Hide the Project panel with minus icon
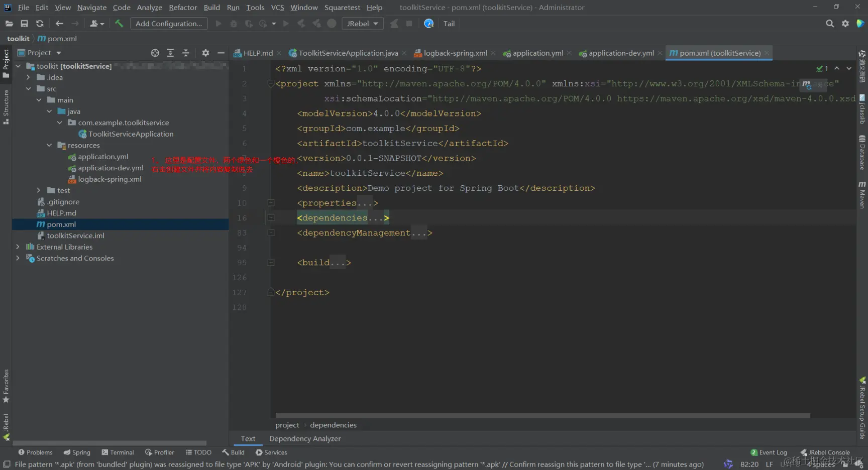This screenshot has height=470, width=868. point(221,53)
